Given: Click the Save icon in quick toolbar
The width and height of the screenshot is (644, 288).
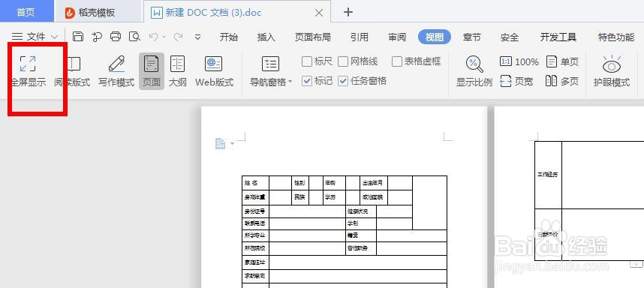Looking at the screenshot, I should click(x=78, y=37).
